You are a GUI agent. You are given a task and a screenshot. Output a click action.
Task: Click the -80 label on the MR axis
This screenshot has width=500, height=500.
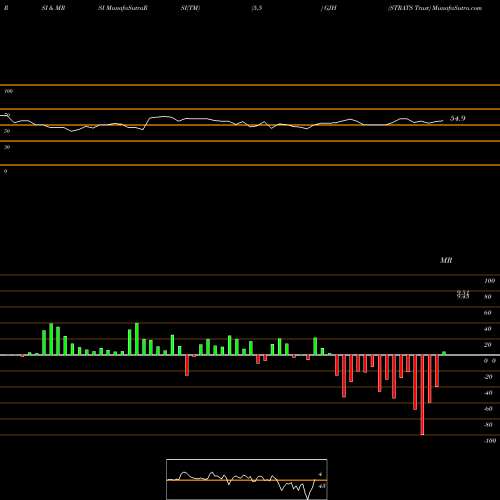tap(488, 425)
